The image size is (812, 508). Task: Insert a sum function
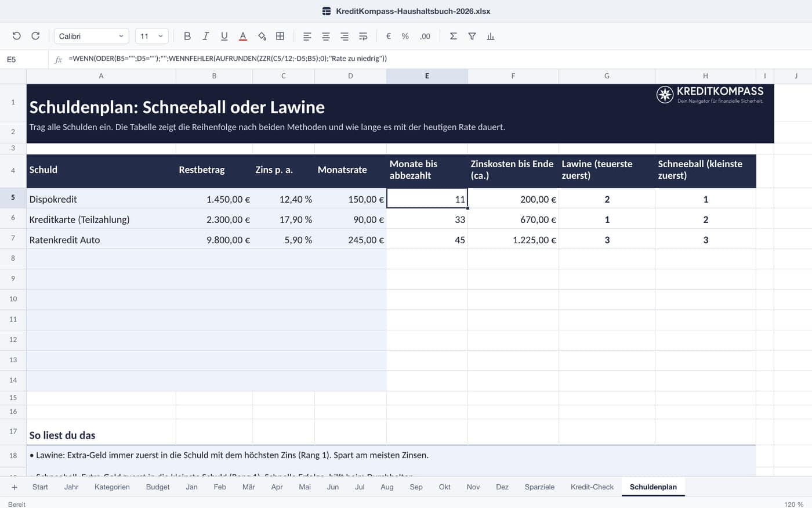[x=454, y=36]
